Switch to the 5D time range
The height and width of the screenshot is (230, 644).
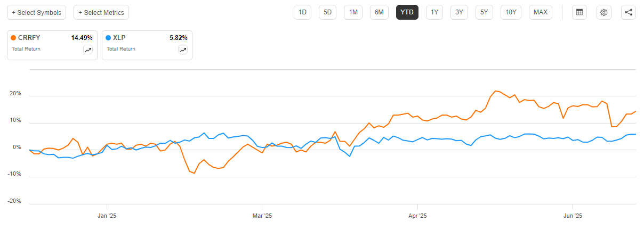328,12
